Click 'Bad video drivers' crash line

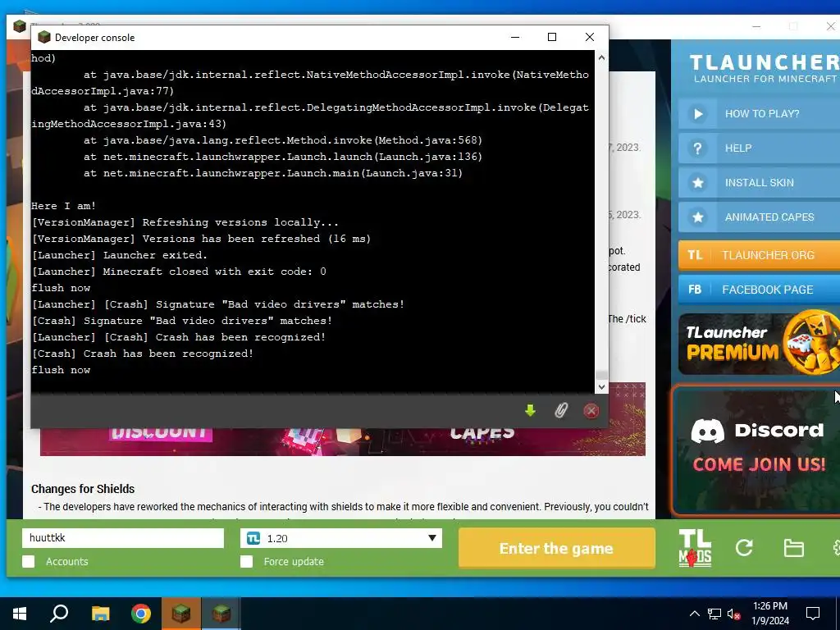click(x=218, y=304)
